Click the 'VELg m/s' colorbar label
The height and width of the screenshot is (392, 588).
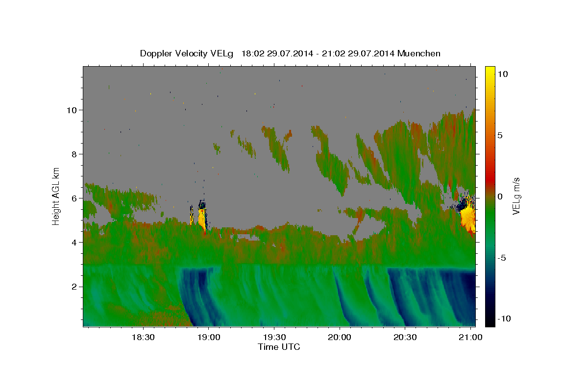[516, 196]
